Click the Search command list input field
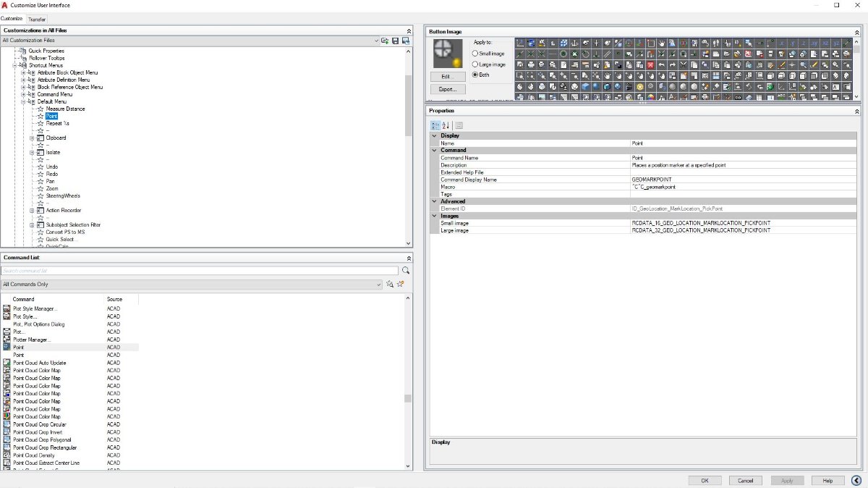 200,271
